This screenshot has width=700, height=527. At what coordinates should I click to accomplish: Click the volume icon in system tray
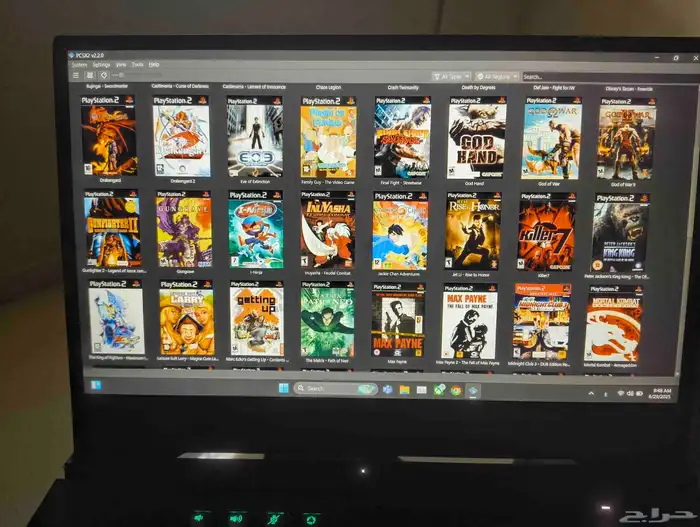coord(630,393)
